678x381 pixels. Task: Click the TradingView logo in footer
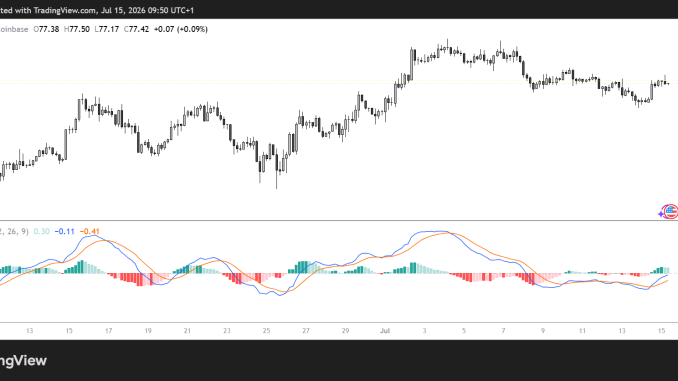[x=23, y=361]
